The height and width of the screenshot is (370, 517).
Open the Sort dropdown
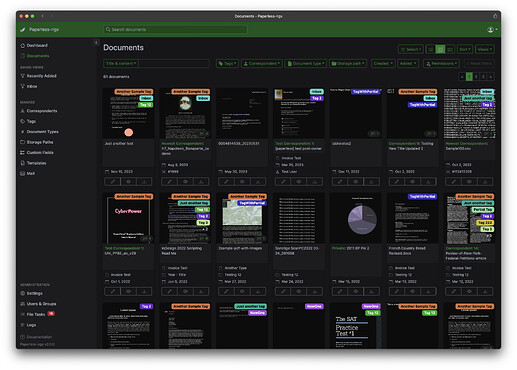pos(465,50)
